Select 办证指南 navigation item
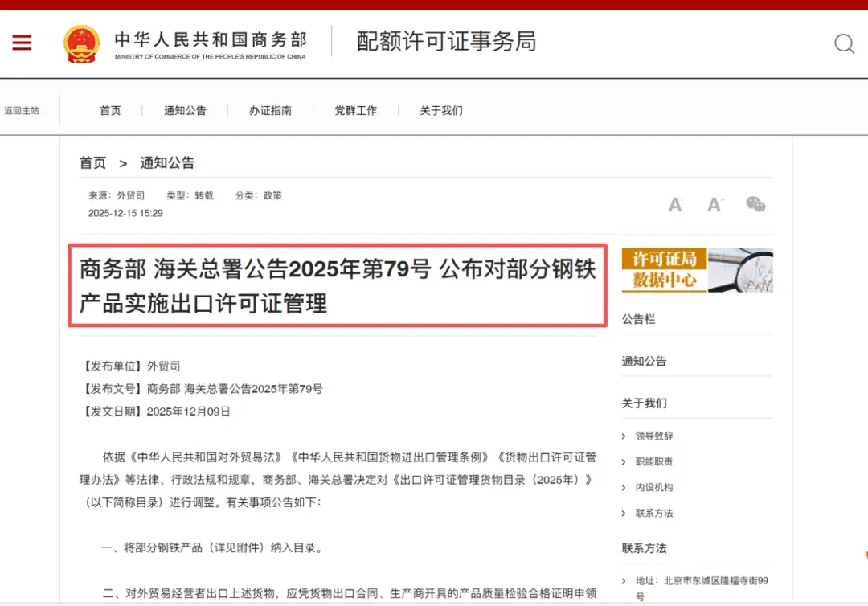 coord(270,111)
